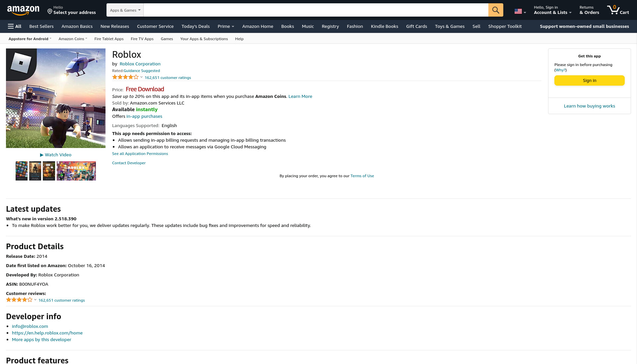This screenshot has height=364, width=637.
Task: Open Gift Cards
Action: (x=417, y=26)
